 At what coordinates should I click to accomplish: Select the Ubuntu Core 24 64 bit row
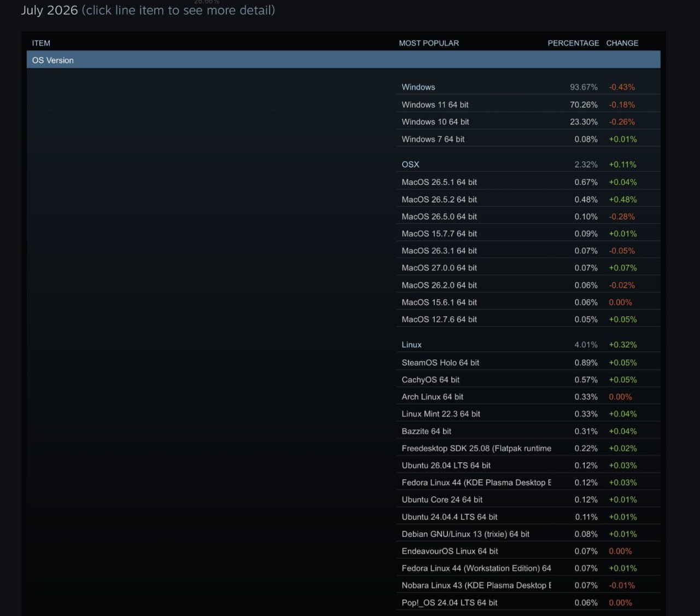[x=528, y=499]
